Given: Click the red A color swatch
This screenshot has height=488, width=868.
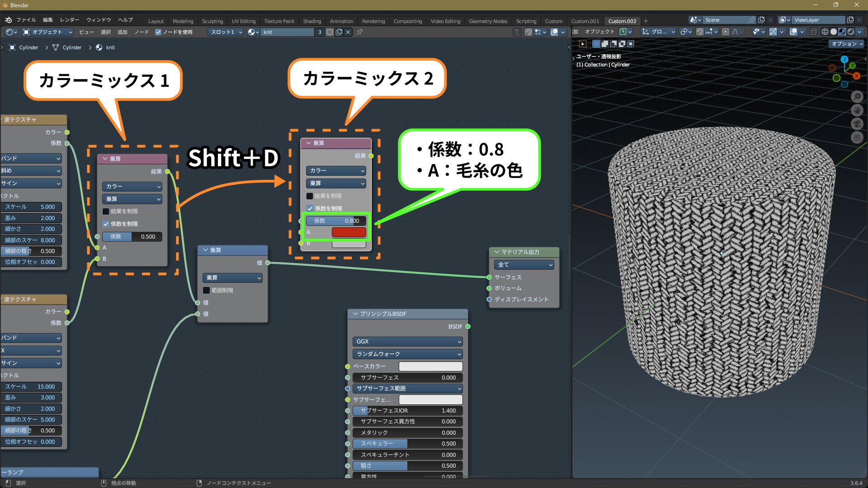Looking at the screenshot, I should point(349,232).
